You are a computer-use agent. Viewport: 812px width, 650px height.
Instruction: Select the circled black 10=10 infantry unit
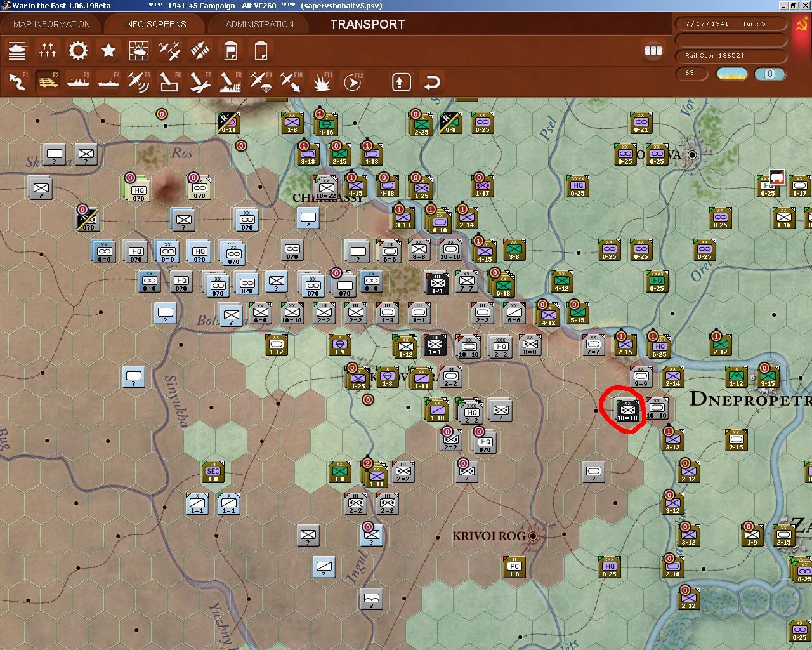(x=627, y=410)
